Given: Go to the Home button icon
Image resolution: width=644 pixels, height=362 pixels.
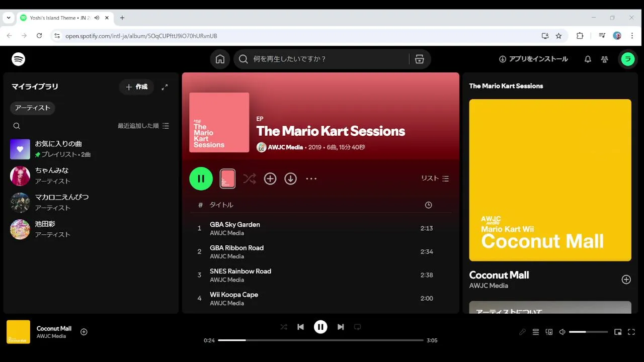Looking at the screenshot, I should [220, 59].
